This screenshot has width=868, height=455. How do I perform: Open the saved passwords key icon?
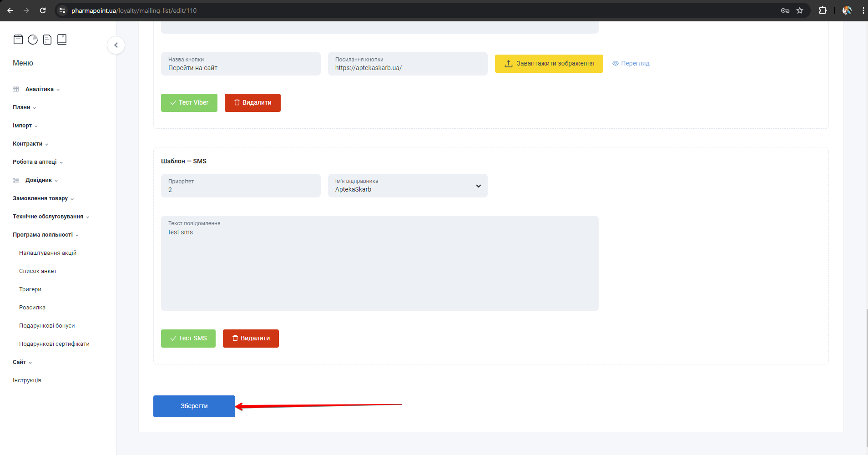pyautogui.click(x=785, y=10)
